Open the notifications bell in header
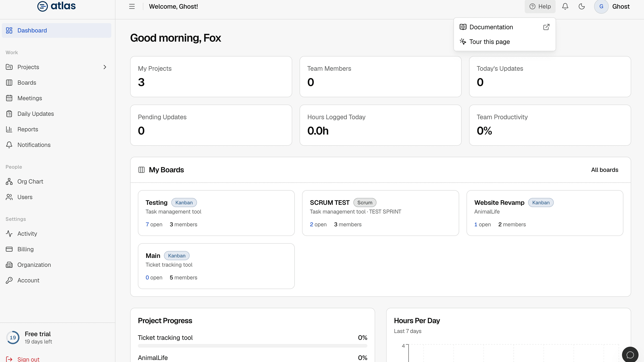This screenshot has width=644, height=362. pos(565,6)
